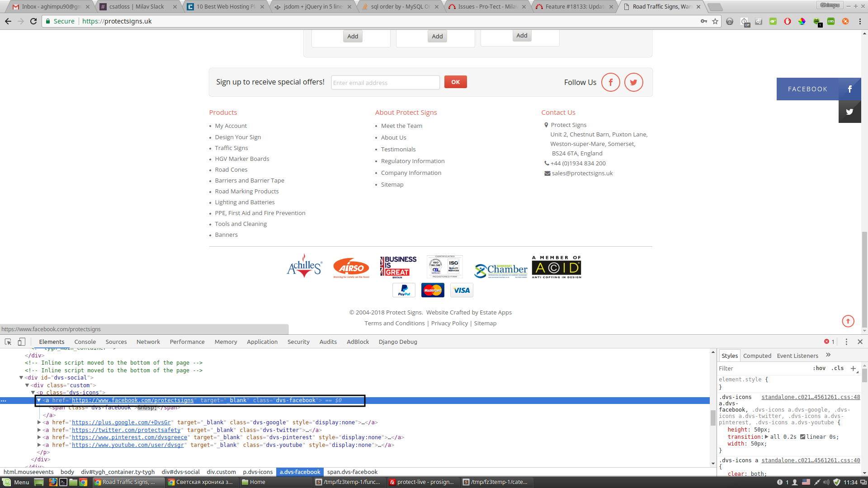Screen dimensions: 868x488
Task: Toggle the DevTools device toolbar
Action: click(21, 342)
